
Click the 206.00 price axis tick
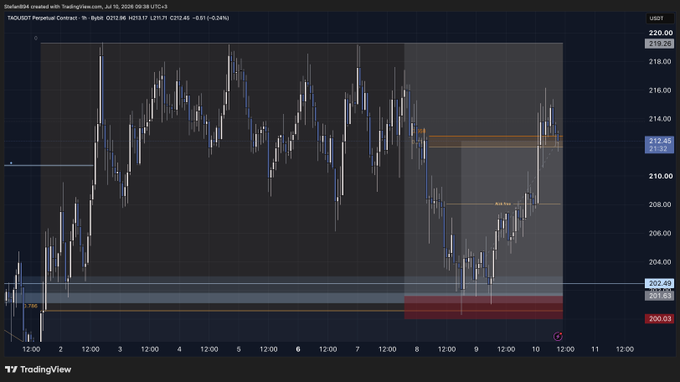[x=660, y=233]
